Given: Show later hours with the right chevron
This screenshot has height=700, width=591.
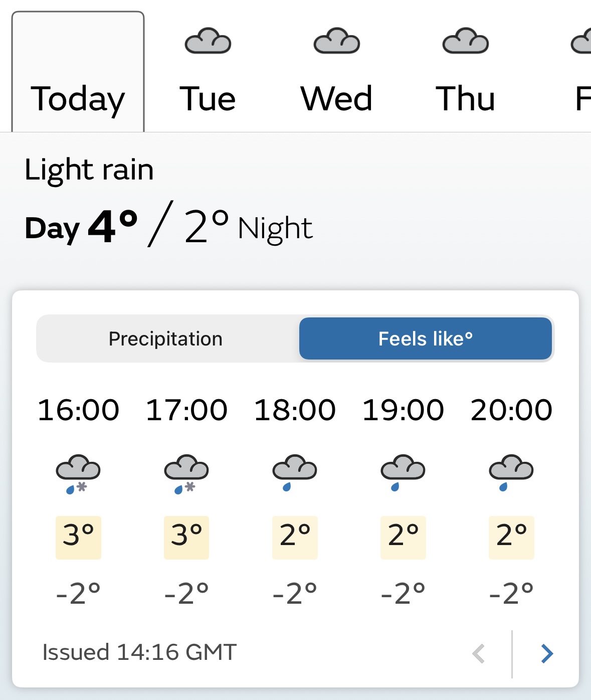Looking at the screenshot, I should point(547,653).
